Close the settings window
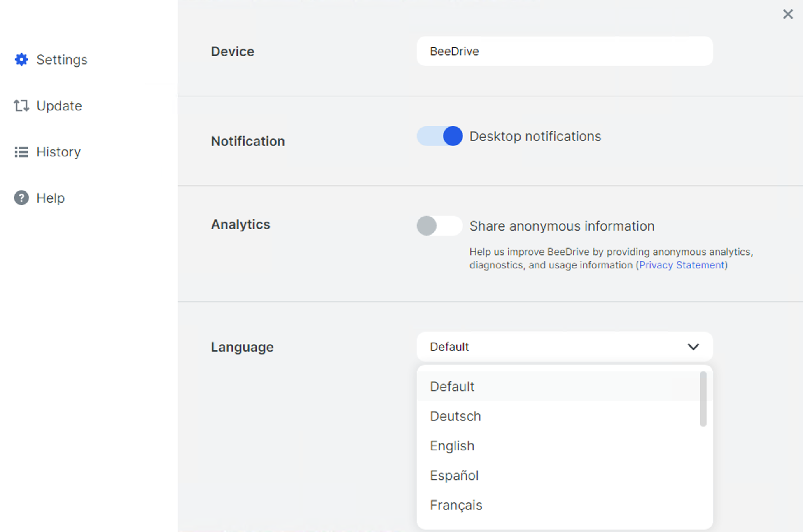 pos(788,14)
